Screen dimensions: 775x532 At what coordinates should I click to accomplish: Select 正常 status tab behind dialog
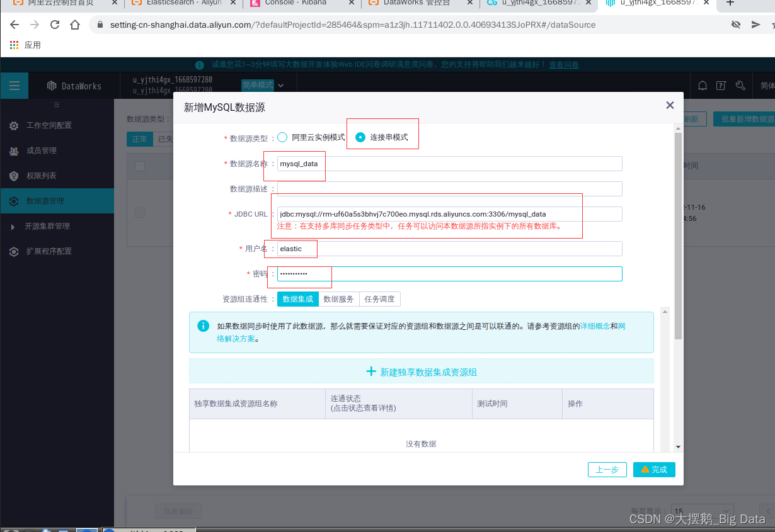click(140, 139)
